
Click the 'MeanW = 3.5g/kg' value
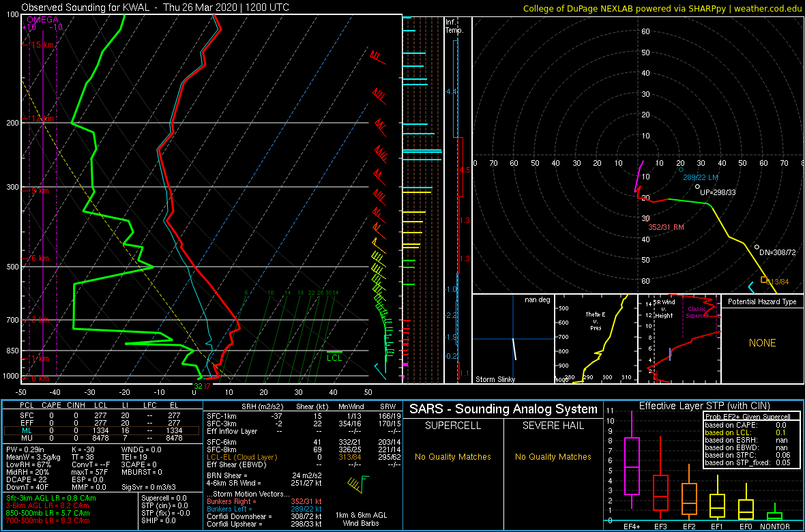point(33,457)
